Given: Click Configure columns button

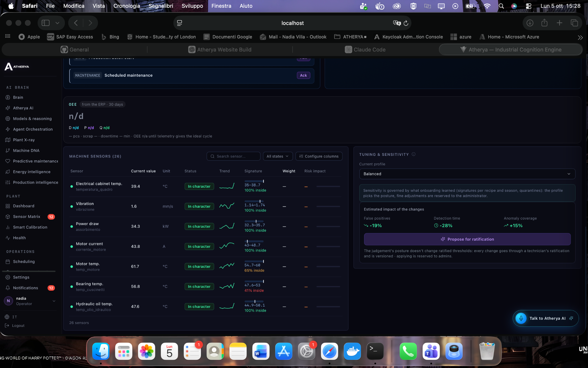Looking at the screenshot, I should tap(319, 156).
